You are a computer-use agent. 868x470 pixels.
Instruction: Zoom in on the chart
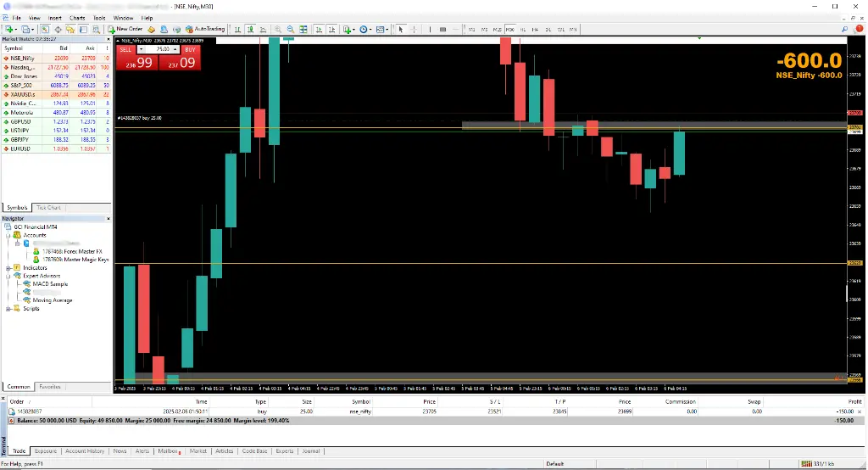click(x=278, y=29)
